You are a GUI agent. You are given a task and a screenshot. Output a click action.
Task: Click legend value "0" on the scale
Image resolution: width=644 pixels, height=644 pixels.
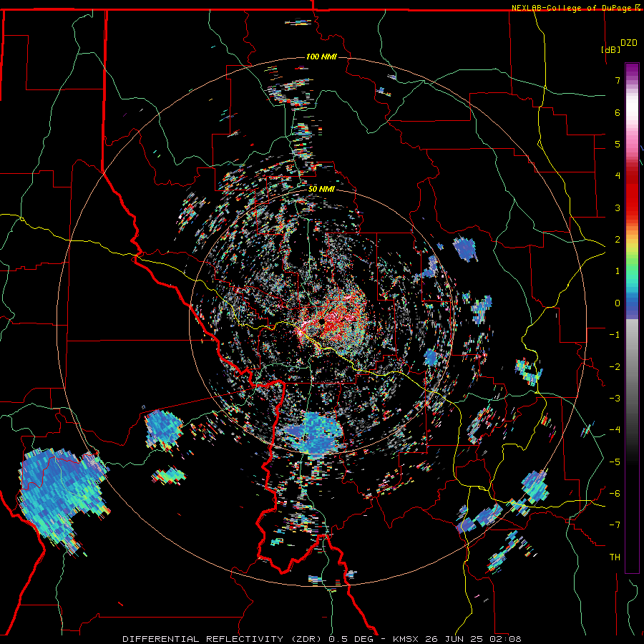(x=618, y=303)
